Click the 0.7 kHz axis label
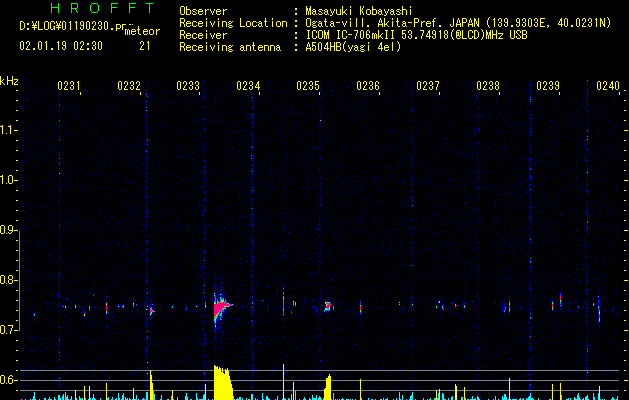The width and height of the screenshot is (629, 400). click(x=9, y=330)
